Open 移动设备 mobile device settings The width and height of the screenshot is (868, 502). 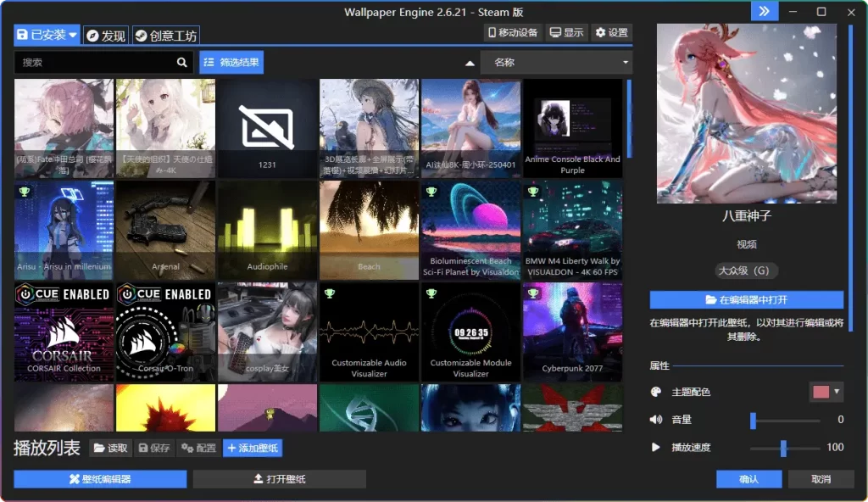(513, 33)
